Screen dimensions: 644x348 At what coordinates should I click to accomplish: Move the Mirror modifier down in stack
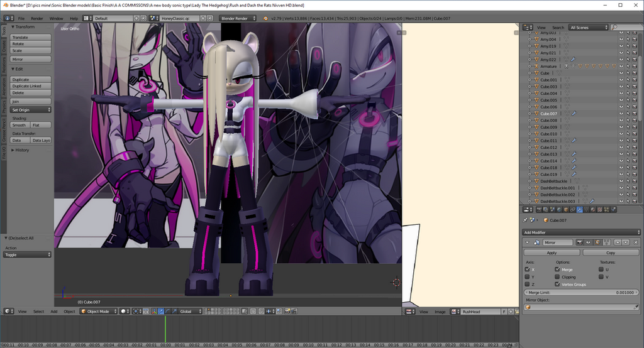click(626, 242)
